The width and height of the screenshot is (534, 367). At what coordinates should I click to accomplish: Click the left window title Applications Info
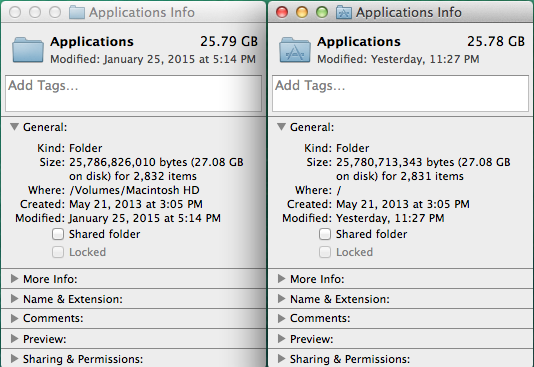coord(142,13)
